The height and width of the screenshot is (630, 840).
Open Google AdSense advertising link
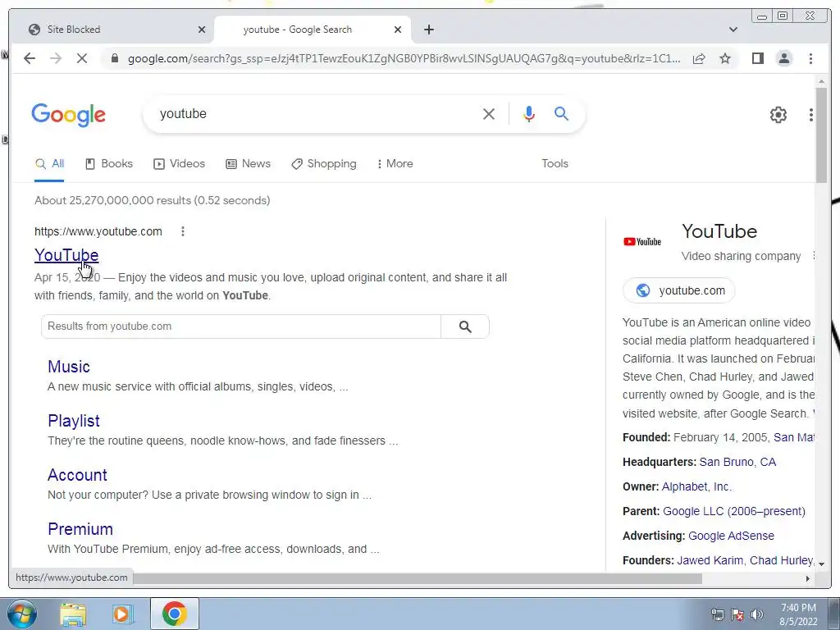(731, 536)
